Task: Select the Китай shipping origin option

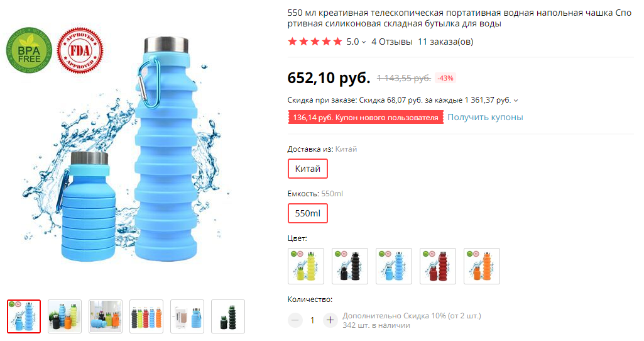Action: point(308,169)
